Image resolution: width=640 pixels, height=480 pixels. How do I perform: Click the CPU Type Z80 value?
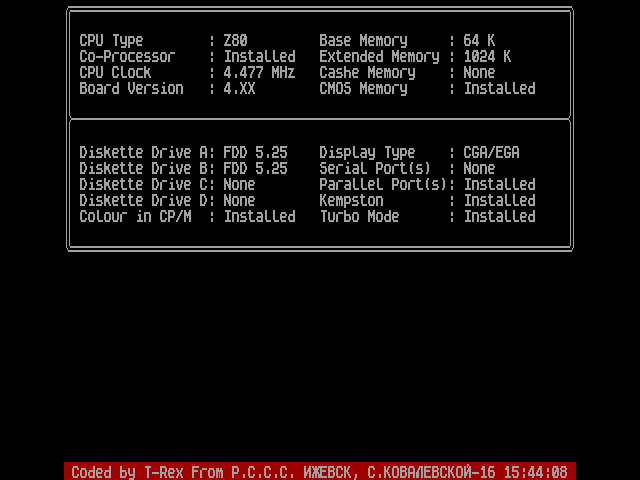pyautogui.click(x=235, y=41)
